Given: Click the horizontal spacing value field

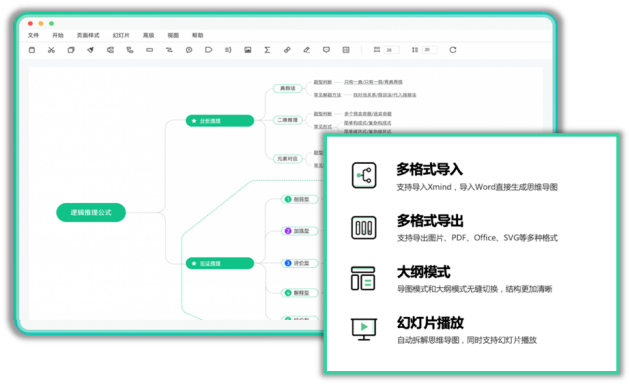Looking at the screenshot, I should 392,50.
